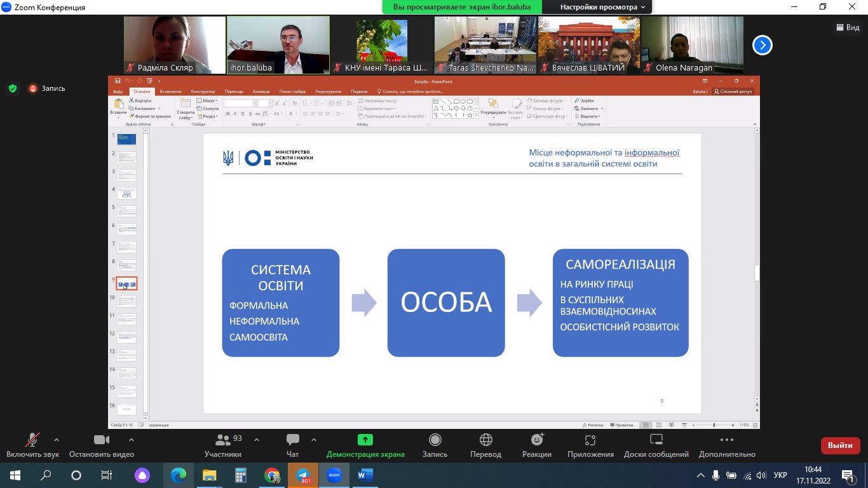
Task: Switch to the Вид layout menu
Action: click(x=847, y=27)
